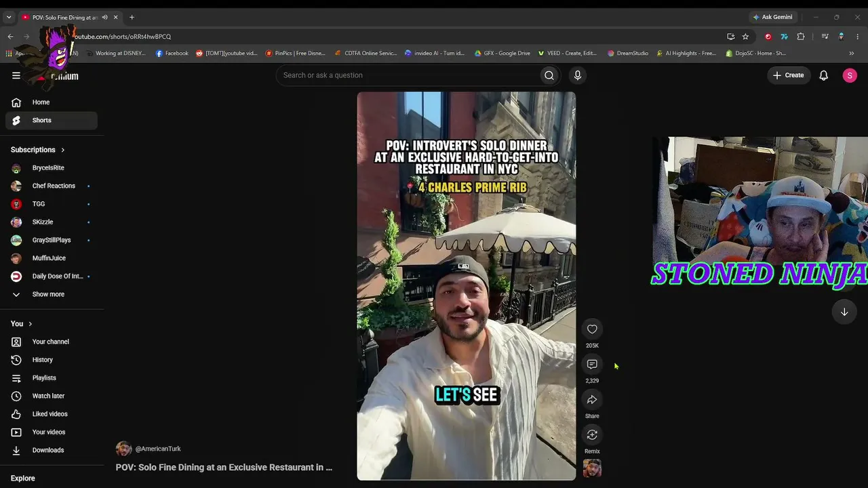Close the POV Solo Fine Dining tab
The image size is (868, 488).
pyautogui.click(x=116, y=17)
